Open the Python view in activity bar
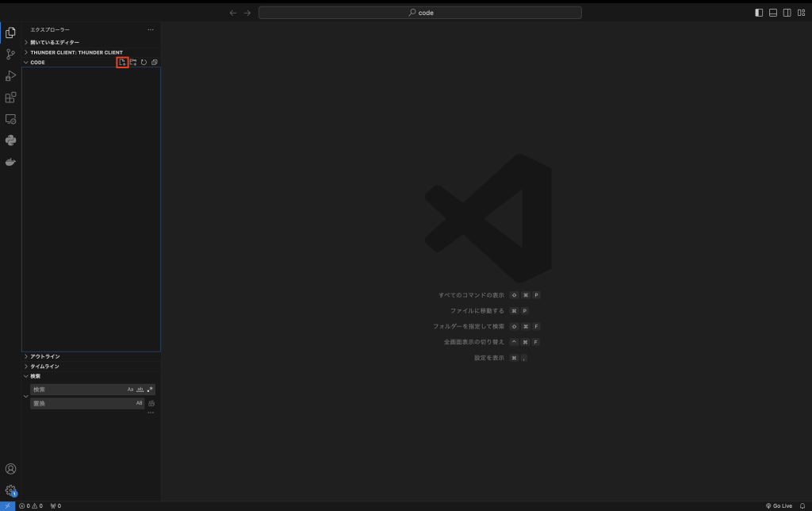Screen dimensions: 812x511 [10, 140]
